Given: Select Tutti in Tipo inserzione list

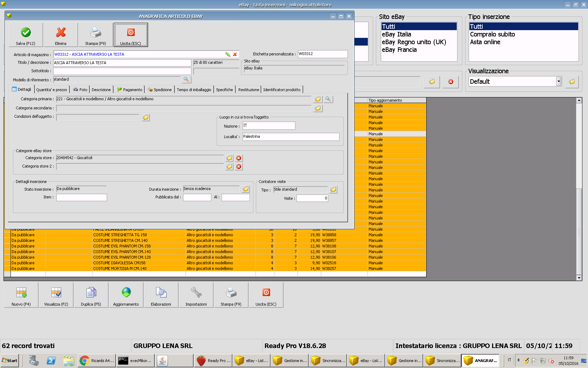Looking at the screenshot, I should [523, 27].
